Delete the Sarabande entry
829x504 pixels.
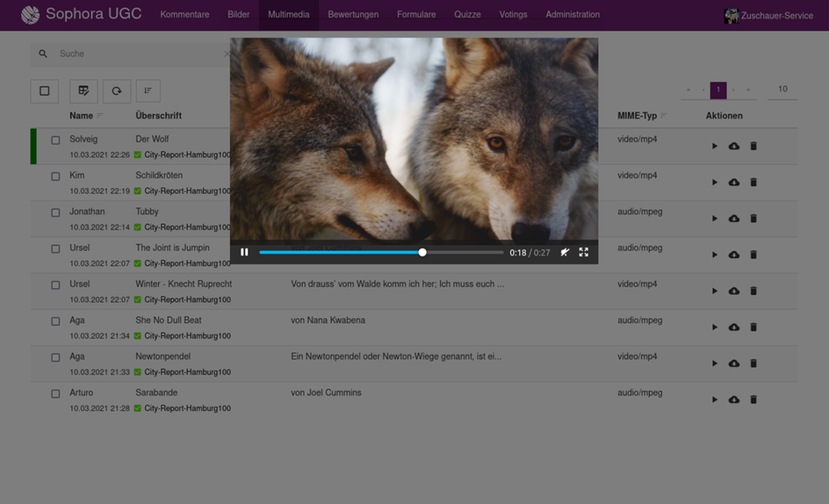pyautogui.click(x=753, y=400)
